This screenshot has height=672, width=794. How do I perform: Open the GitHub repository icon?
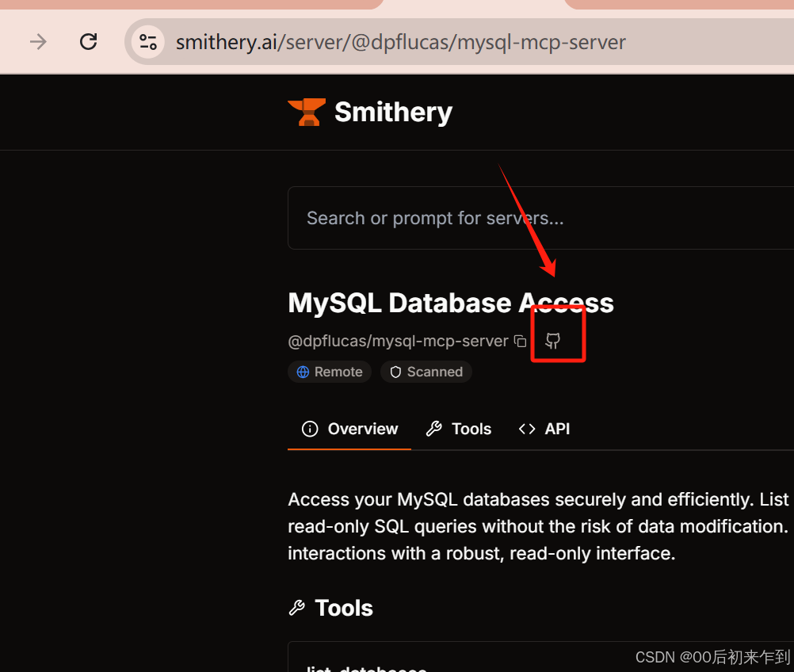click(555, 340)
